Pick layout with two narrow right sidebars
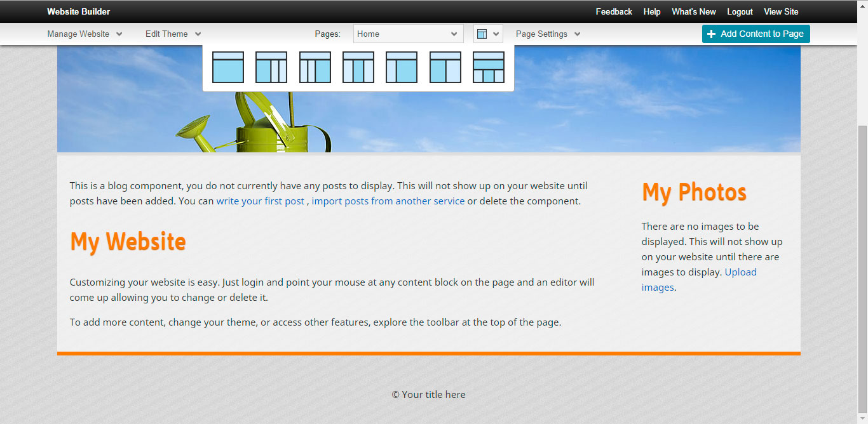 click(271, 67)
